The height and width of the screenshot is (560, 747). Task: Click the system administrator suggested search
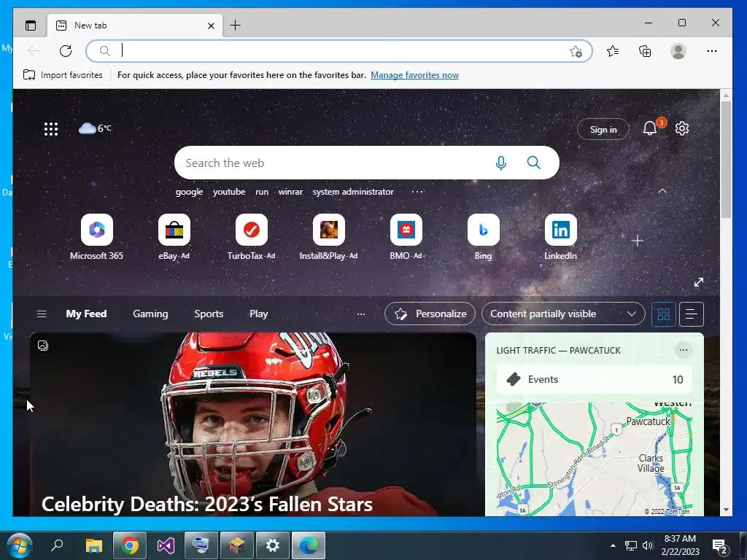coord(353,192)
